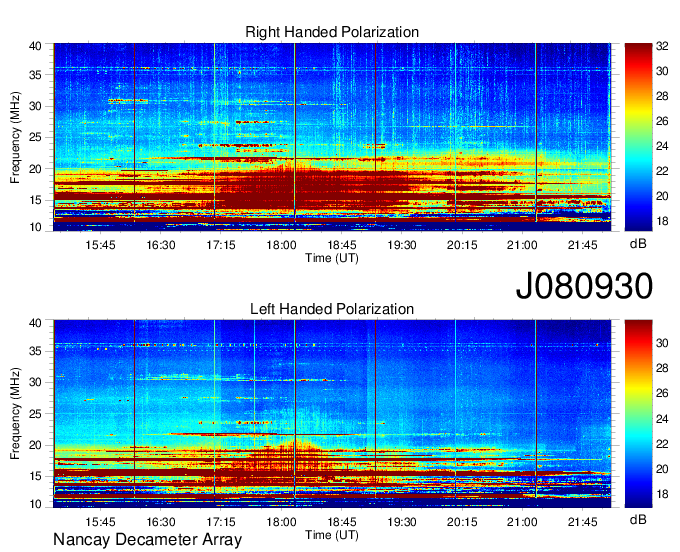Click the dB unit label under the top colorbar

(638, 244)
